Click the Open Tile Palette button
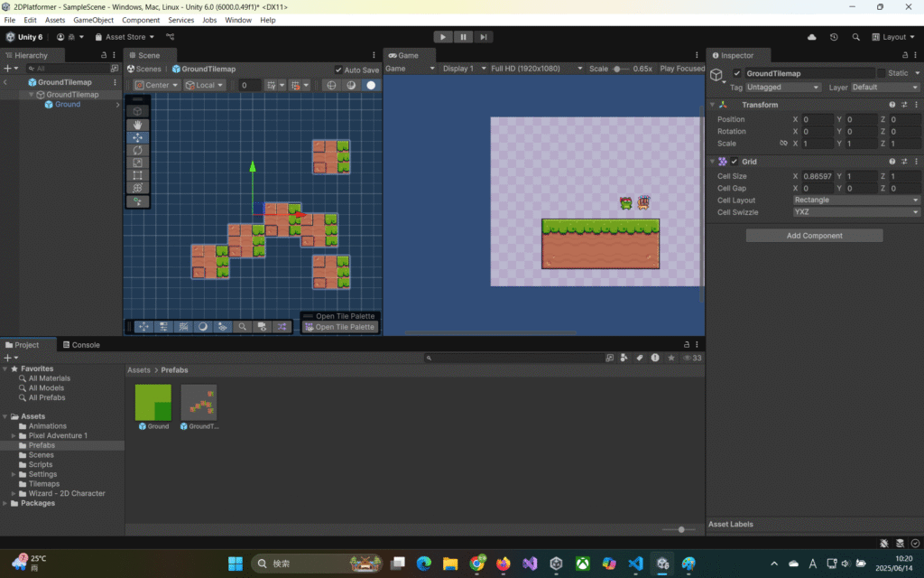This screenshot has height=578, width=924. [x=340, y=327]
